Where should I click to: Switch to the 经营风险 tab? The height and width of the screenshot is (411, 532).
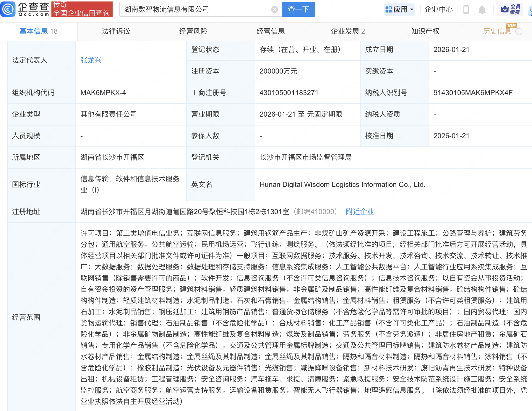coord(193,31)
